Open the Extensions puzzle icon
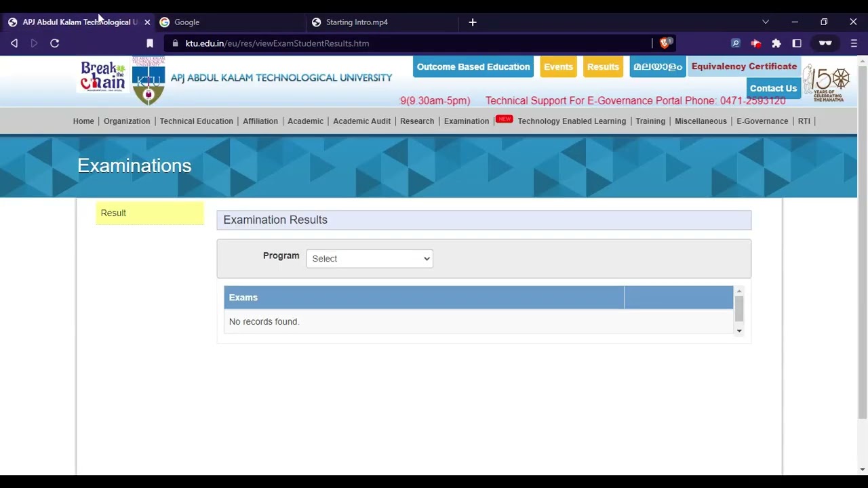Viewport: 868px width, 488px height. 776,43
